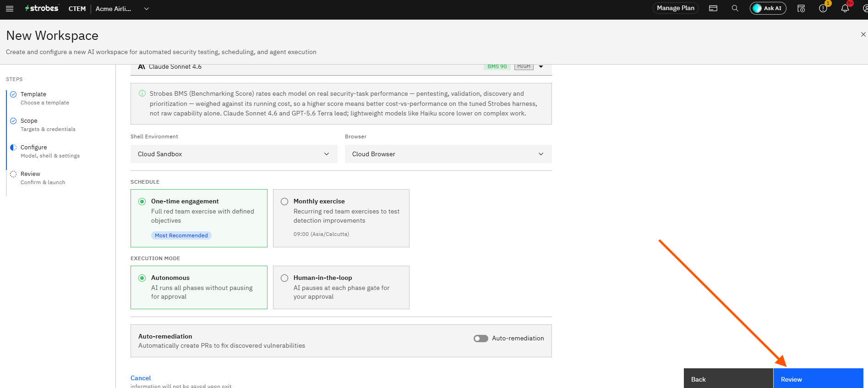Open the alerts exclamation icon
The image size is (868, 388).
(823, 8)
